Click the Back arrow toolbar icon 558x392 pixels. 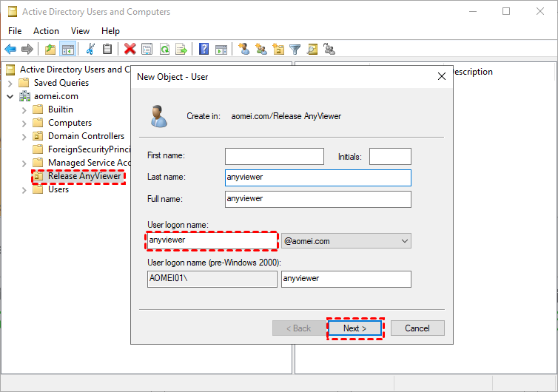coord(10,50)
